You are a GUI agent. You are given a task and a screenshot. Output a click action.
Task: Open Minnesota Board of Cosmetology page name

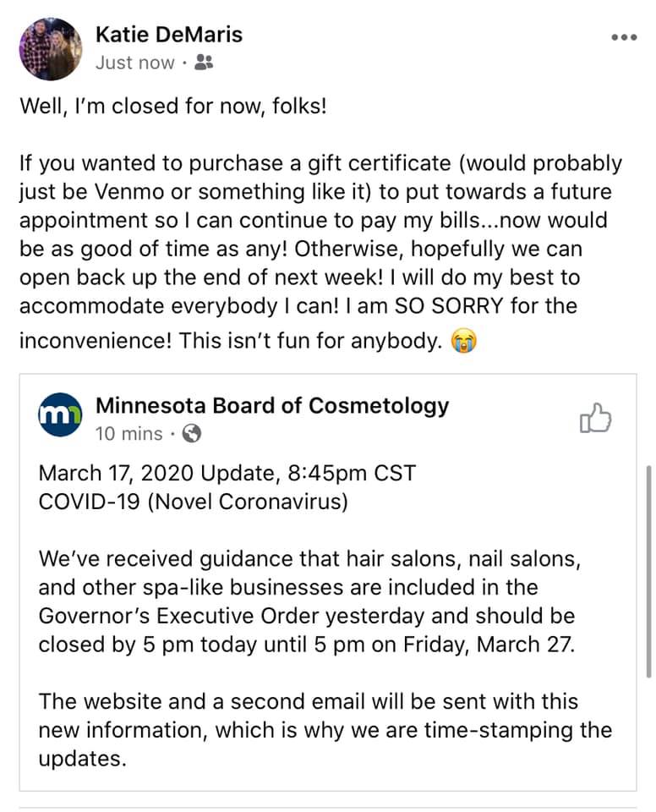coord(272,406)
